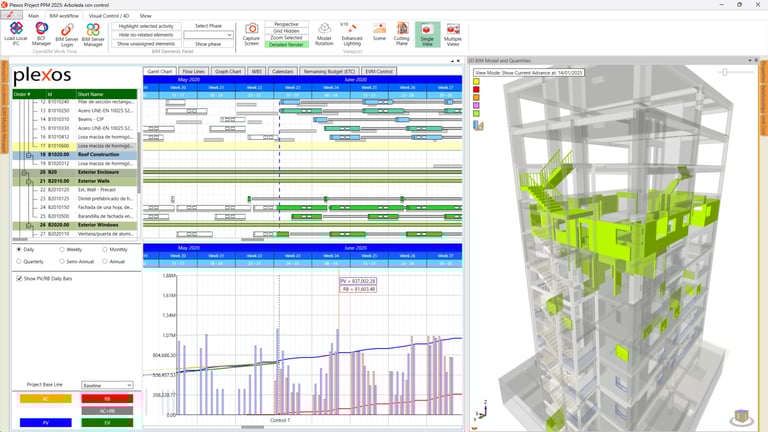
Task: Click the blue PV legend button
Action: [x=46, y=422]
